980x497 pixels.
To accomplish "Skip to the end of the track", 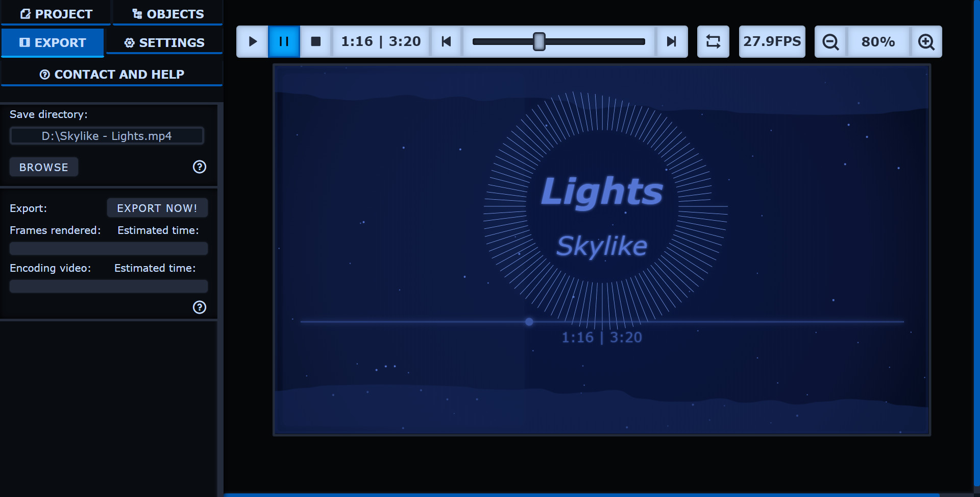I will [x=672, y=41].
